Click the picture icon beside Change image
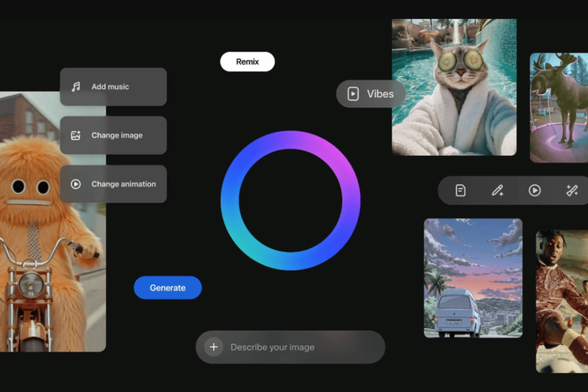This screenshot has width=588, height=392. coord(76,135)
